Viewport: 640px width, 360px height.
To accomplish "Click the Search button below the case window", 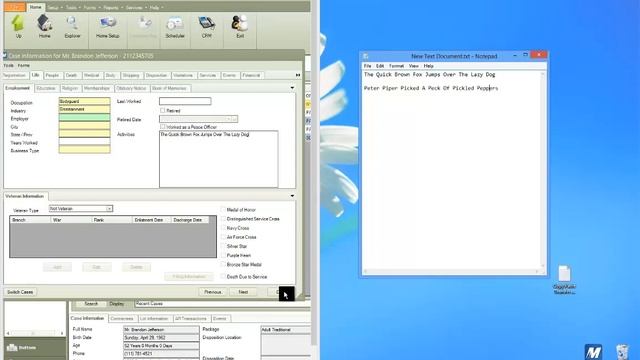I will click(x=91, y=304).
